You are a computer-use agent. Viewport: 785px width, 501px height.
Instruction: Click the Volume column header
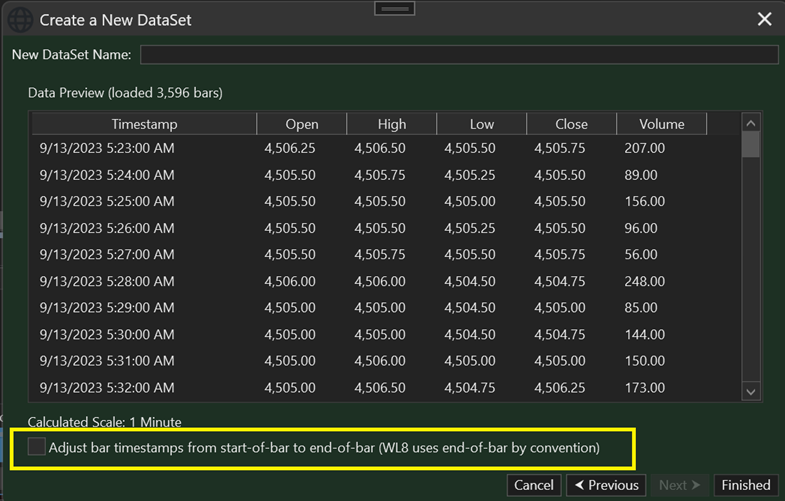coord(661,124)
